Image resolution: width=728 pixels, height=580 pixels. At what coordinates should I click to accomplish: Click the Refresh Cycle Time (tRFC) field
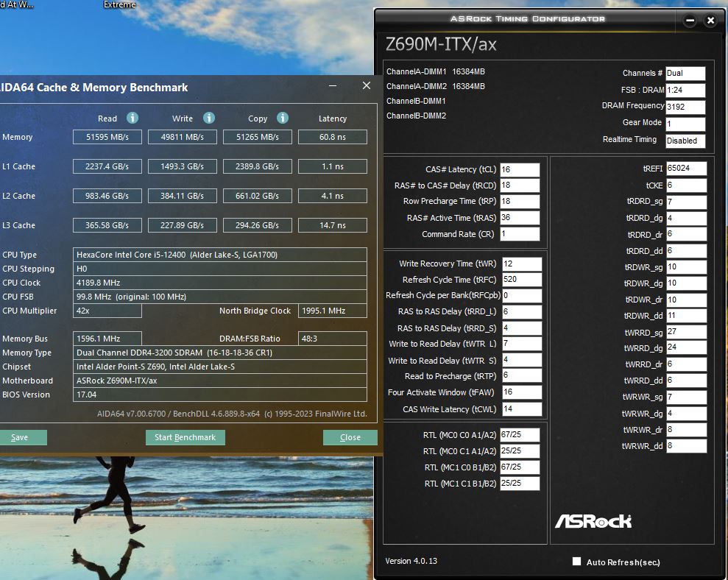[522, 280]
